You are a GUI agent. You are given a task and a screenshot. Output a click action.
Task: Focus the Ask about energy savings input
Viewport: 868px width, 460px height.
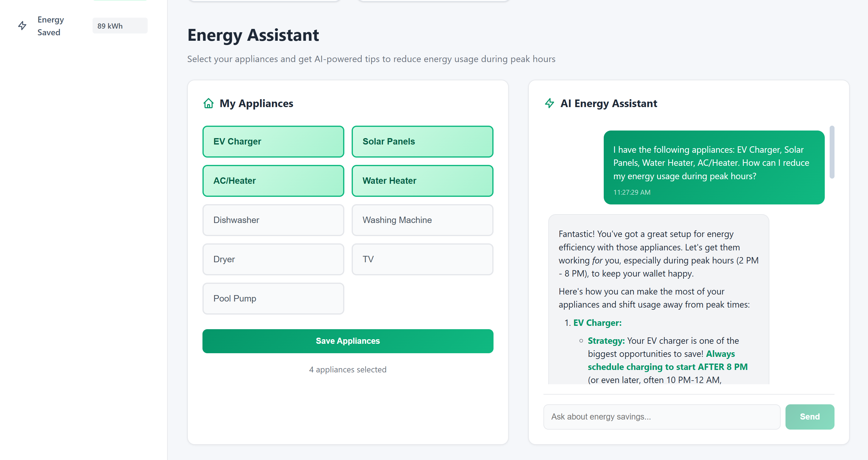(x=662, y=416)
